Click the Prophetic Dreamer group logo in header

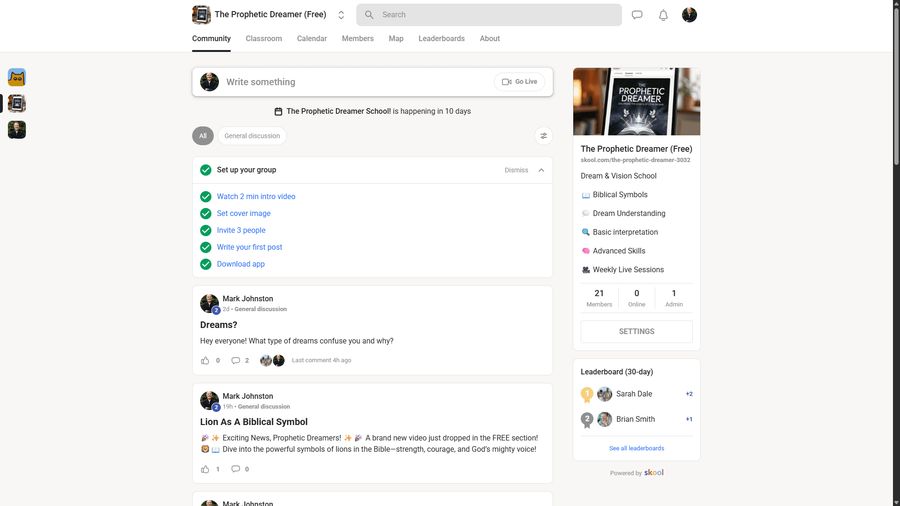click(201, 15)
